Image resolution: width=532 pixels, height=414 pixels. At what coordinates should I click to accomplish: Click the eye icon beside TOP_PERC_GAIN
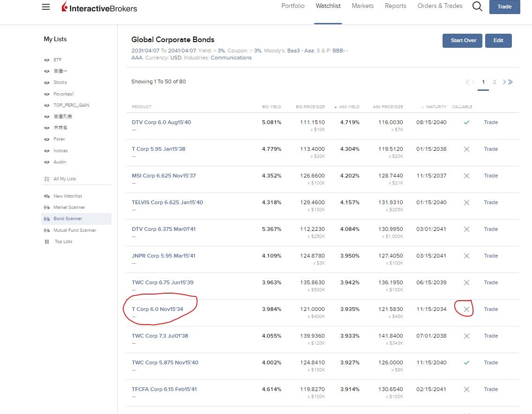pos(47,105)
